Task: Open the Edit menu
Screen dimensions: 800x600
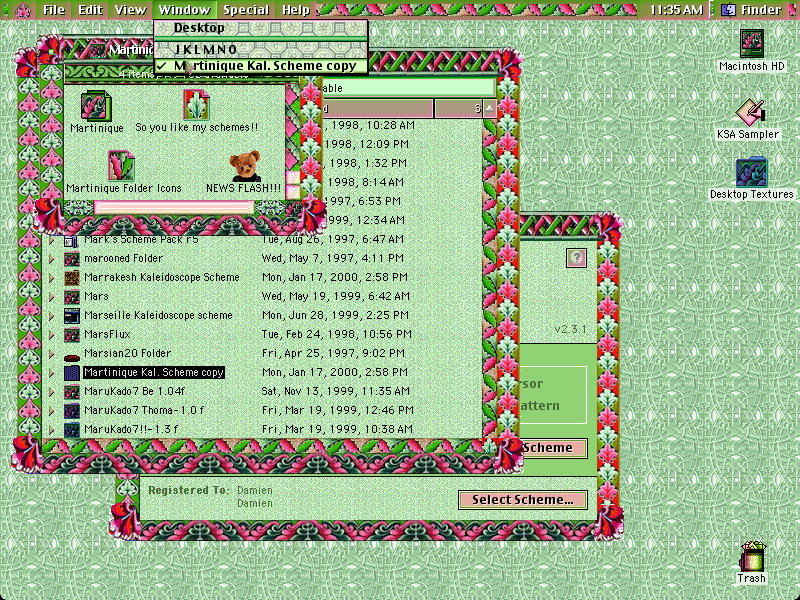Action: pyautogui.click(x=90, y=10)
